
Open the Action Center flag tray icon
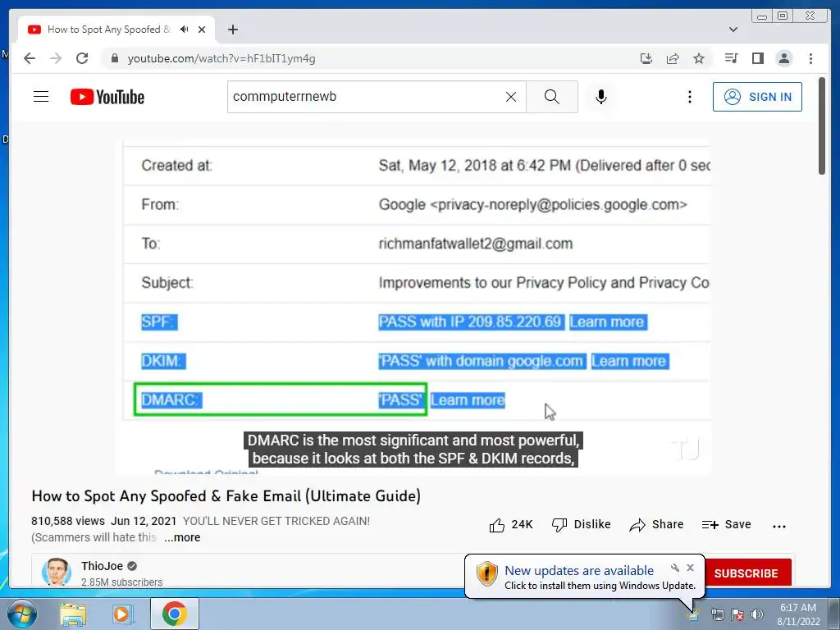click(737, 614)
